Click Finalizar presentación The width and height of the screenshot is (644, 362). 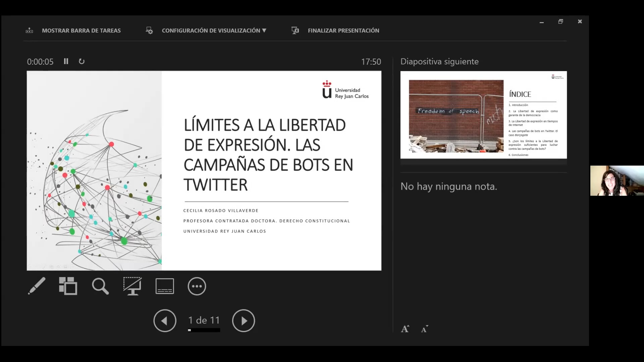click(x=343, y=31)
